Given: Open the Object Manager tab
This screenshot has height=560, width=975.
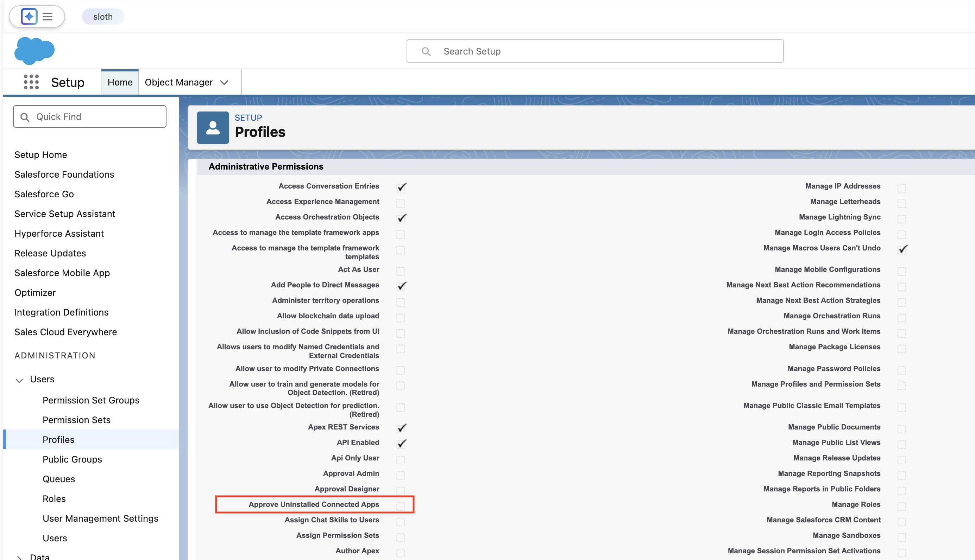Looking at the screenshot, I should (x=178, y=82).
